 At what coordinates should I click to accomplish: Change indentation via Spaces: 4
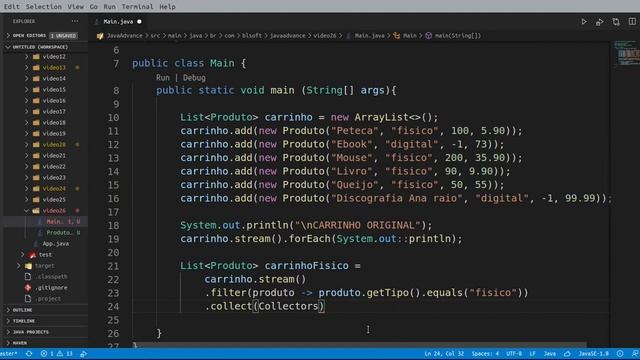pos(485,354)
